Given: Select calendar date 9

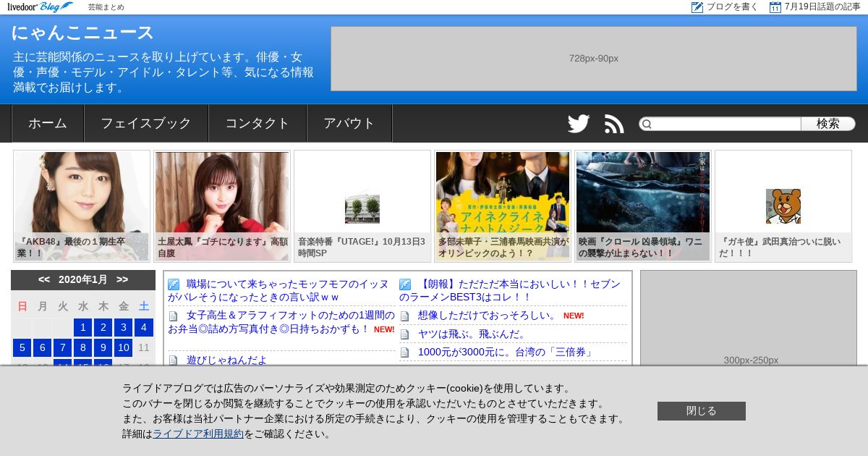Looking at the screenshot, I should [103, 348].
